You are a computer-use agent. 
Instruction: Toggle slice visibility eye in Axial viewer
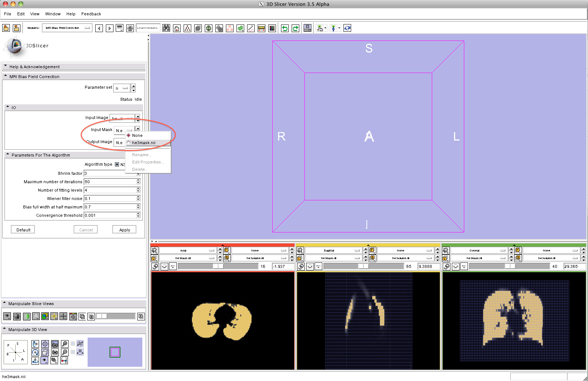click(164, 266)
